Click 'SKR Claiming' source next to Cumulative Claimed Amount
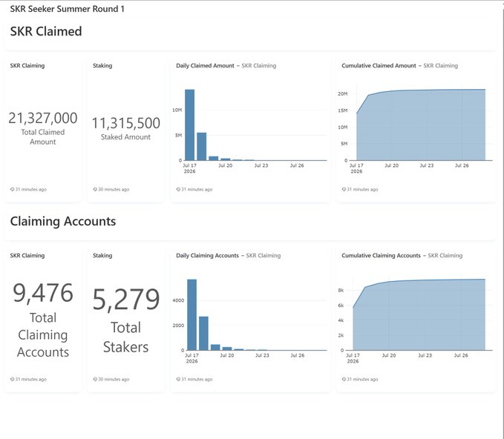Viewport: 504px width, 439px height. click(x=440, y=66)
